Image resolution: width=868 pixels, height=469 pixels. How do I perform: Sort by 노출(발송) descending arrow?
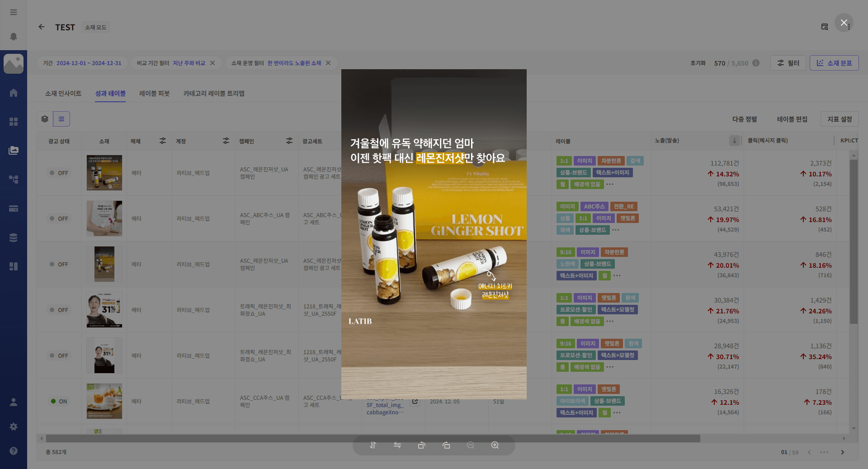(734, 141)
